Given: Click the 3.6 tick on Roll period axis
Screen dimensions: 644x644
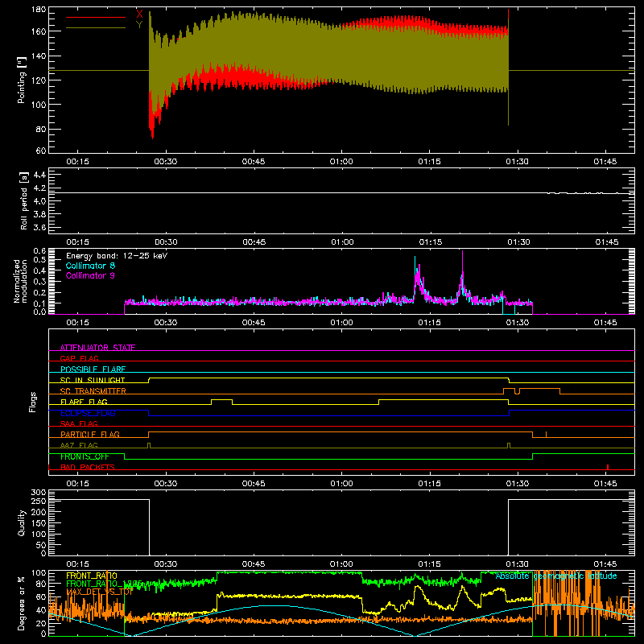Looking at the screenshot, I should point(39,227).
